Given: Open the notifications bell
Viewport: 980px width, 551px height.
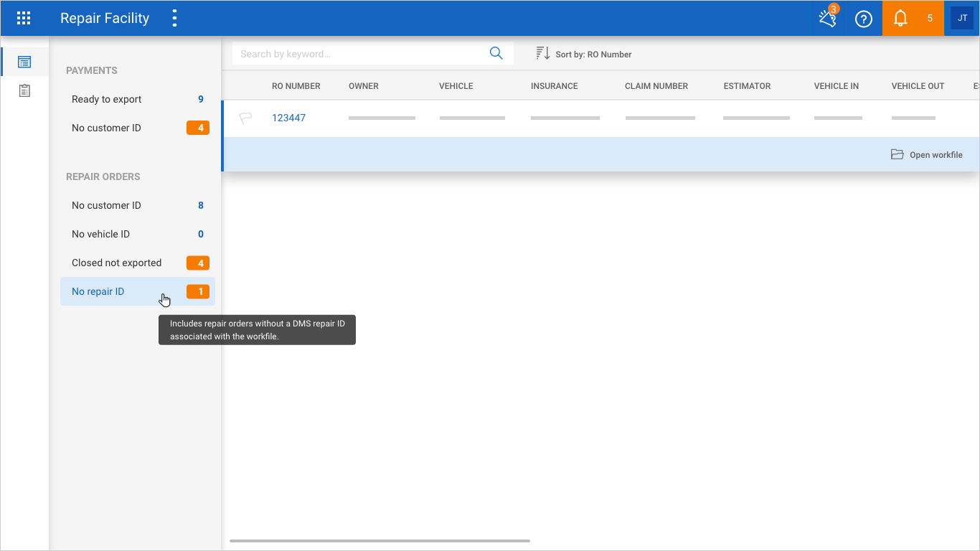Looking at the screenshot, I should point(900,19).
